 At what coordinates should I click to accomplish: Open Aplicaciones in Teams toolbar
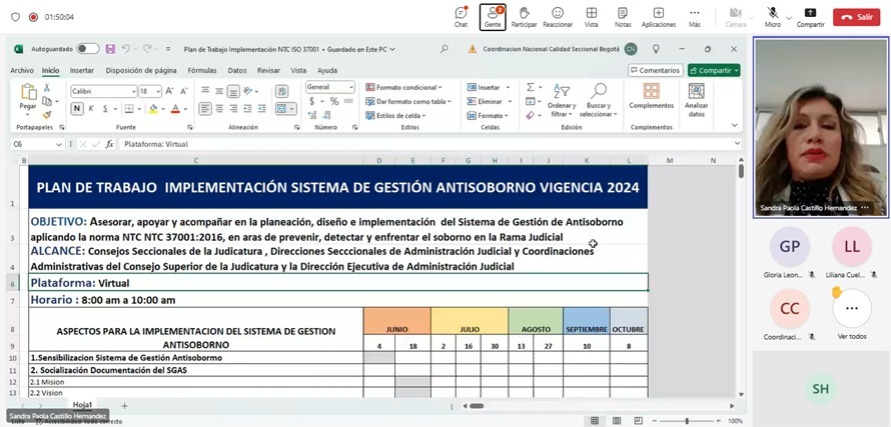point(659,16)
